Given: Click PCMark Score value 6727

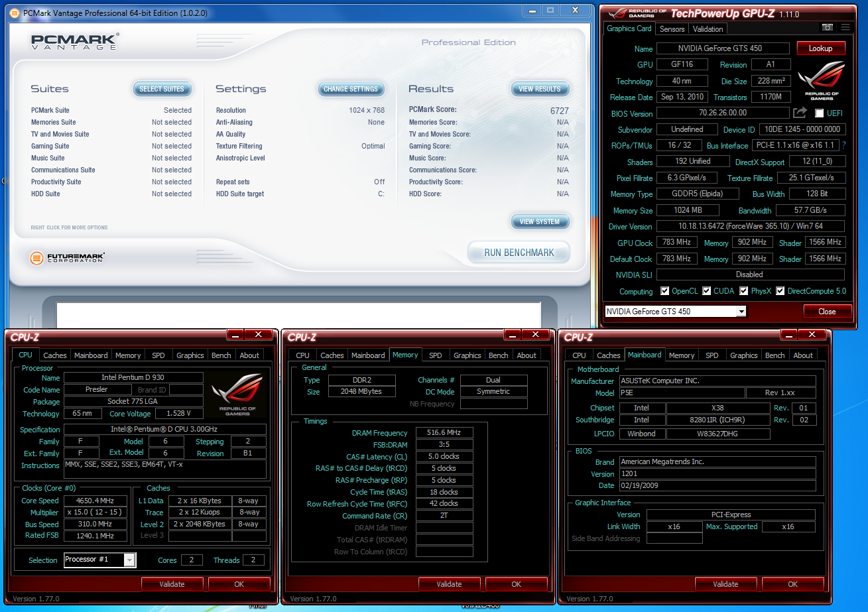Looking at the screenshot, I should coord(559,111).
